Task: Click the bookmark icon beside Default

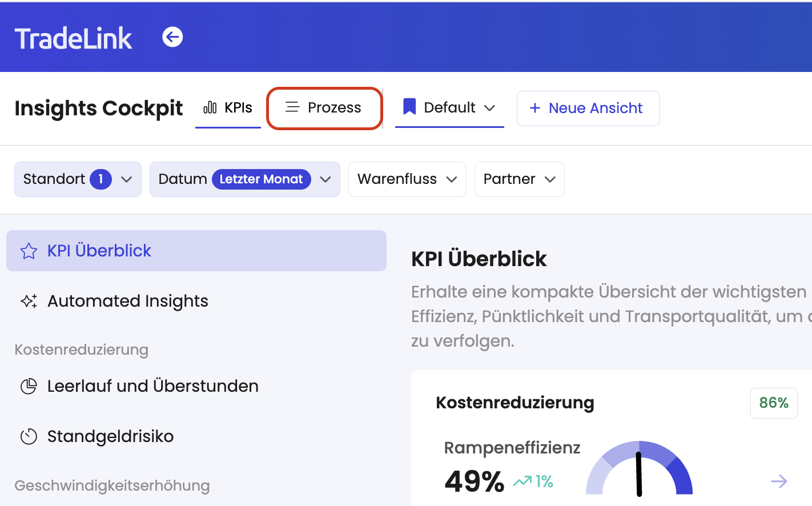Action: (409, 107)
